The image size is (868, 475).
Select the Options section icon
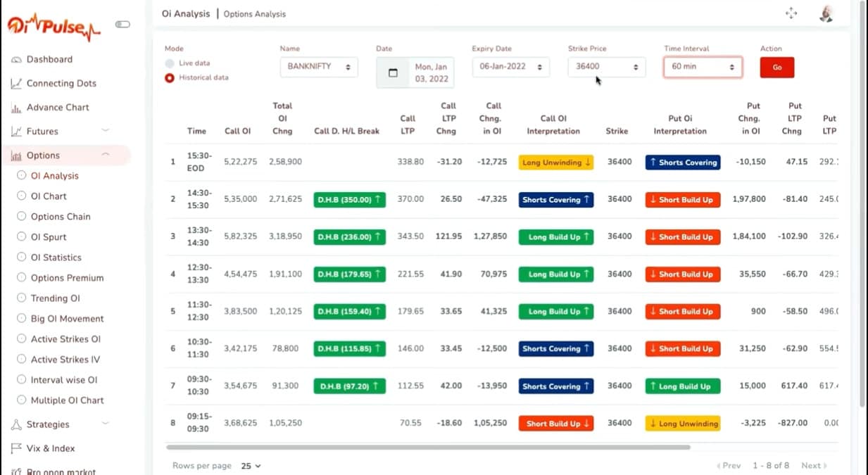(14, 154)
